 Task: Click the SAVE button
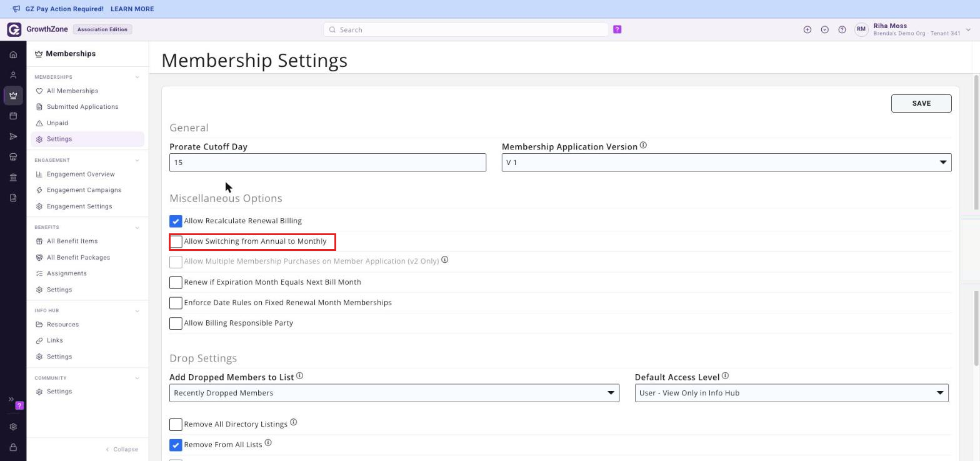point(921,103)
